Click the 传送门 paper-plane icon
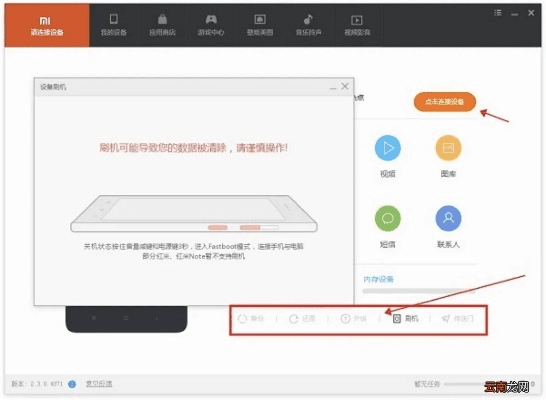The image size is (546, 400). tap(446, 319)
